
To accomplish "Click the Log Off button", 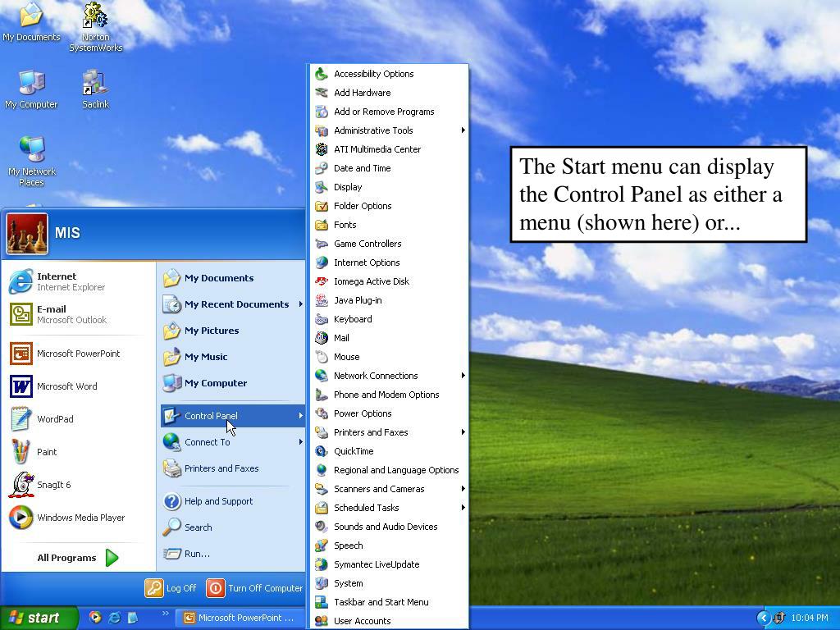I will (171, 588).
